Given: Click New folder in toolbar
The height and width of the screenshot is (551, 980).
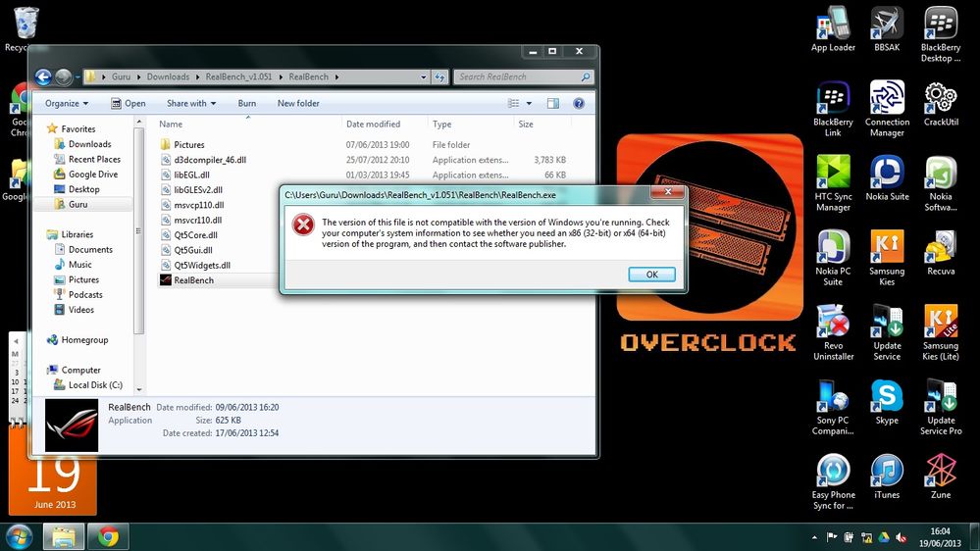Looking at the screenshot, I should (x=298, y=103).
